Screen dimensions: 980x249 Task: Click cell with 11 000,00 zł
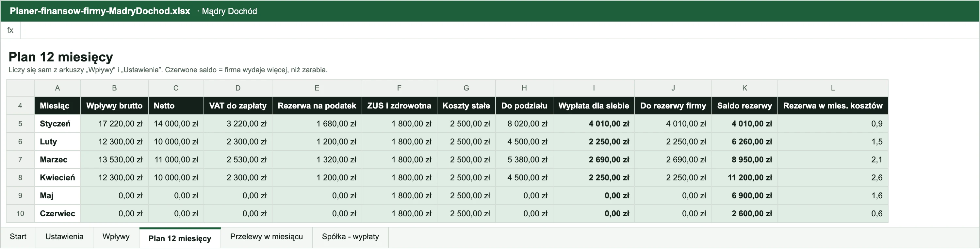176,160
